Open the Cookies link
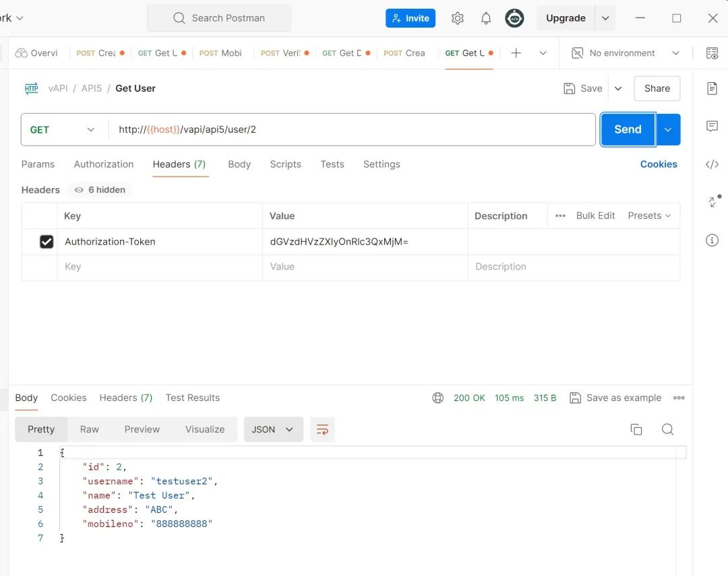 tap(659, 164)
